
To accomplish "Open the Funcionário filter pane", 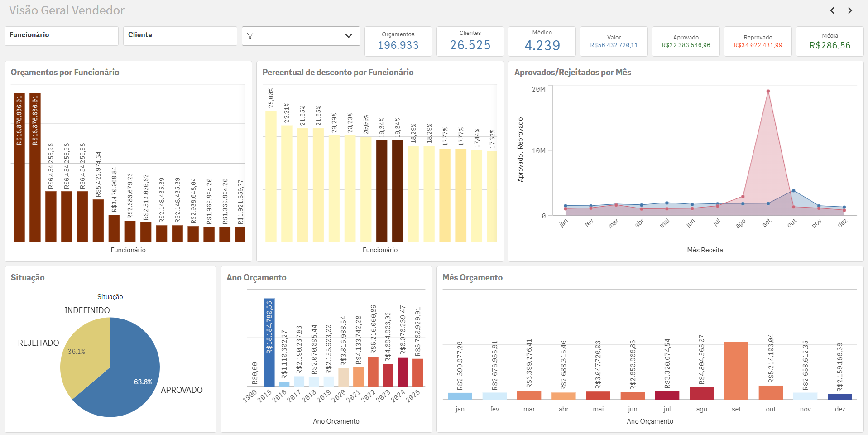I will pos(62,35).
